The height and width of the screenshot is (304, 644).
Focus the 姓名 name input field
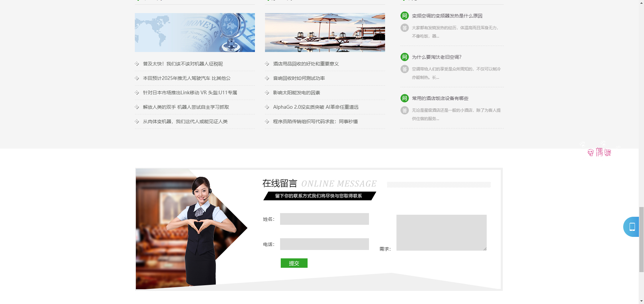(324, 219)
